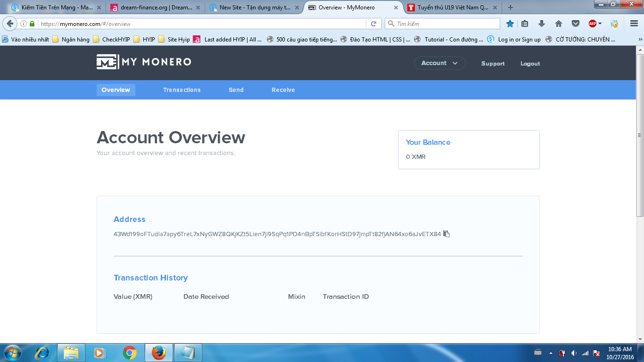
Task: Go to the Firefox home page
Action: [x=559, y=24]
